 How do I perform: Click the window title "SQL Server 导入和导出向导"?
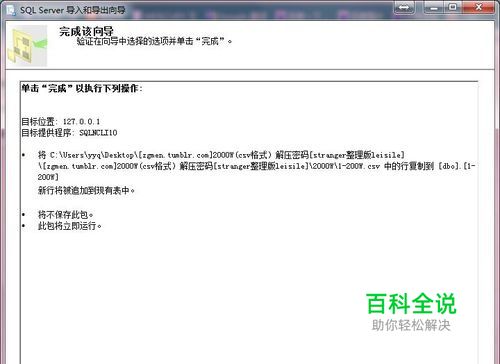tap(73, 10)
